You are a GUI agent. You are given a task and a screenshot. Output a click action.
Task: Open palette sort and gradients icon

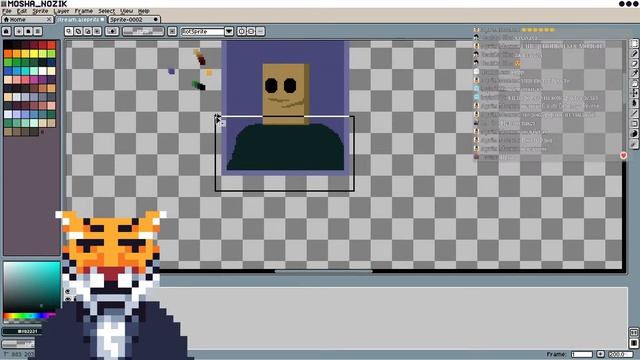(19, 31)
